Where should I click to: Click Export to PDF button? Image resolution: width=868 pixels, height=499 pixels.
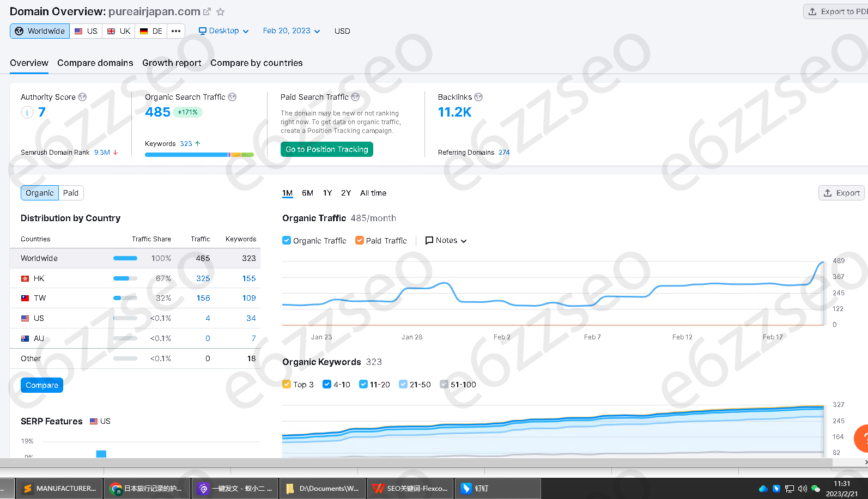(x=836, y=11)
